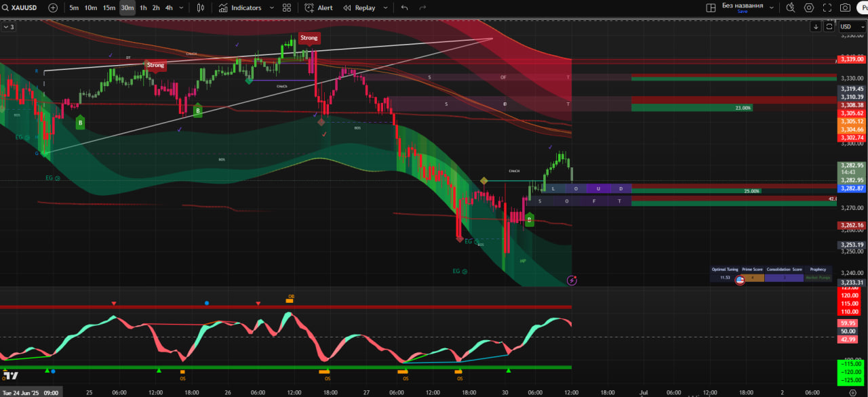868x397 pixels.
Task: Click the 3,302.74 red price label
Action: (x=852, y=138)
